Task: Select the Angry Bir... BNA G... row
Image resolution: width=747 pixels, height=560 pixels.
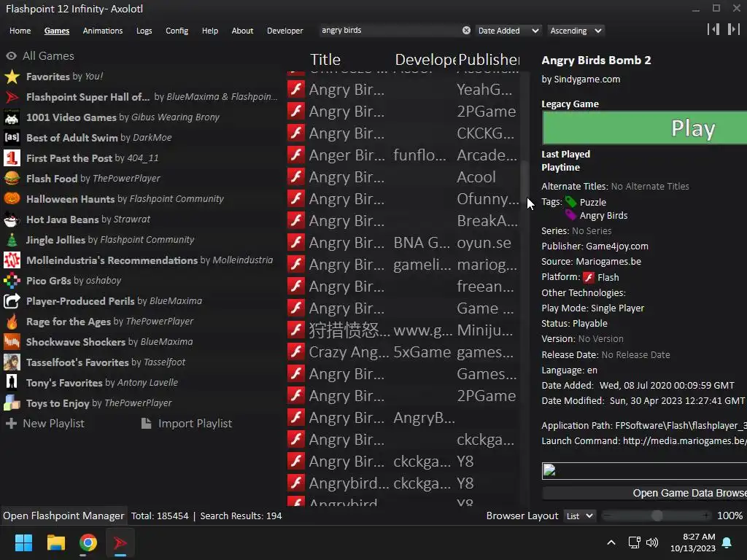Action: (x=403, y=243)
